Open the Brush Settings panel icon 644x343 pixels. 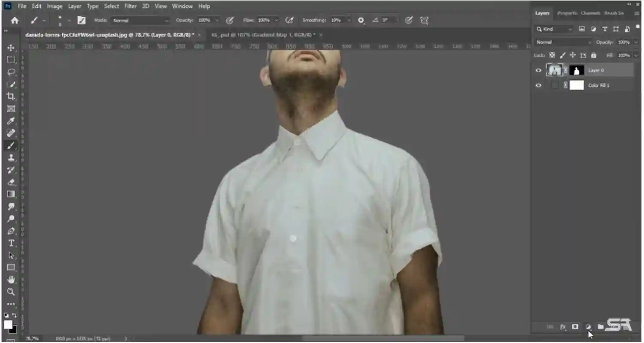pyautogui.click(x=81, y=20)
